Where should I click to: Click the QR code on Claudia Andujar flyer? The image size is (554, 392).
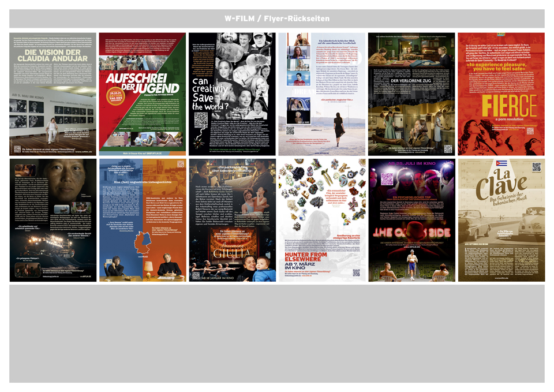coord(17,149)
